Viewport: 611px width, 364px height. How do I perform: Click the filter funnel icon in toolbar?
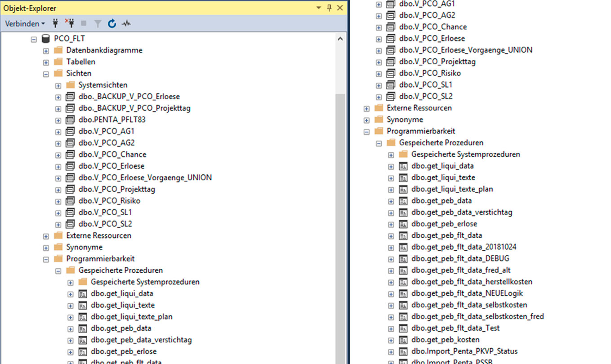[x=98, y=23]
